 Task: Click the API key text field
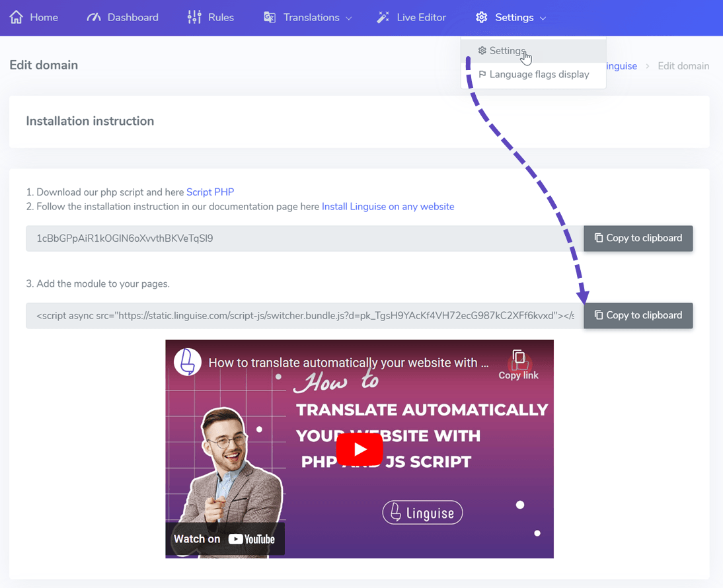click(305, 239)
